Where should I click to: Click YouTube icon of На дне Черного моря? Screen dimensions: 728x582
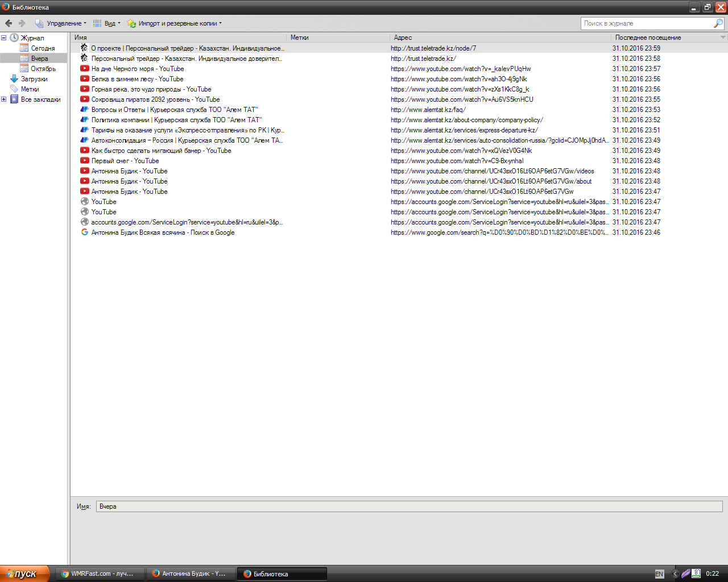pos(84,69)
